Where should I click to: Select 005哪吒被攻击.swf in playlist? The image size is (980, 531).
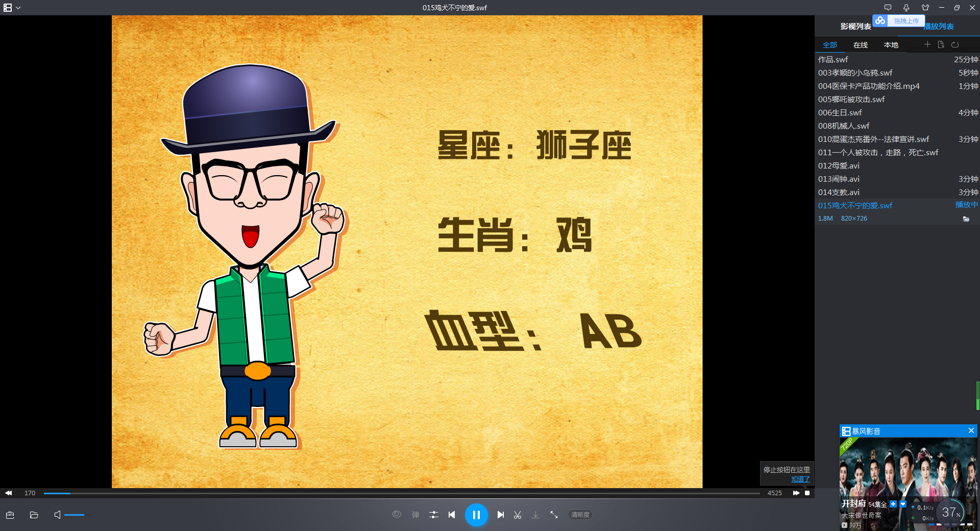[x=897, y=99]
